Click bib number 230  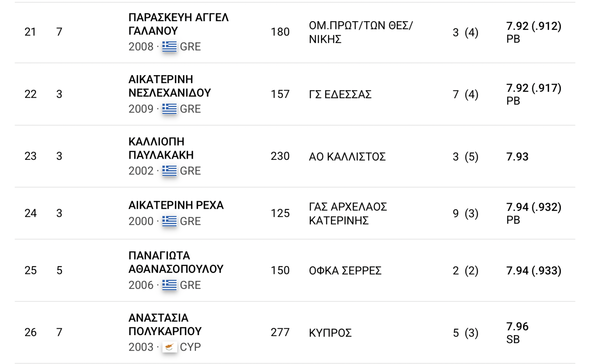pos(280,156)
